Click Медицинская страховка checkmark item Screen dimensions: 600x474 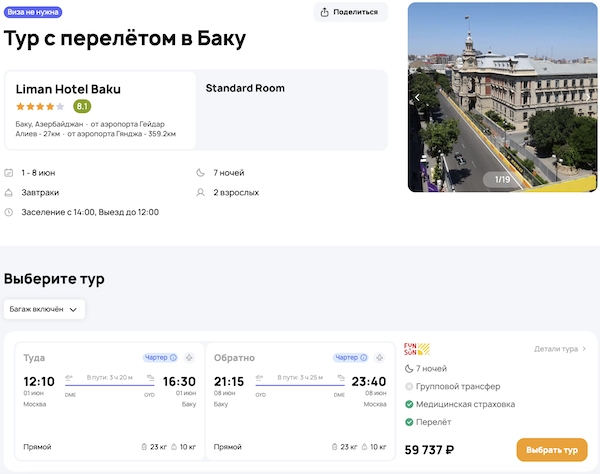pos(459,404)
